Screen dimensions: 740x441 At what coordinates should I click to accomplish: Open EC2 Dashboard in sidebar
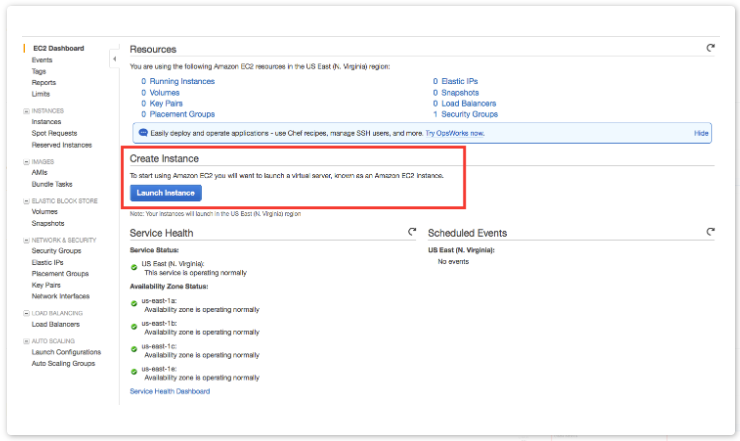click(x=59, y=48)
